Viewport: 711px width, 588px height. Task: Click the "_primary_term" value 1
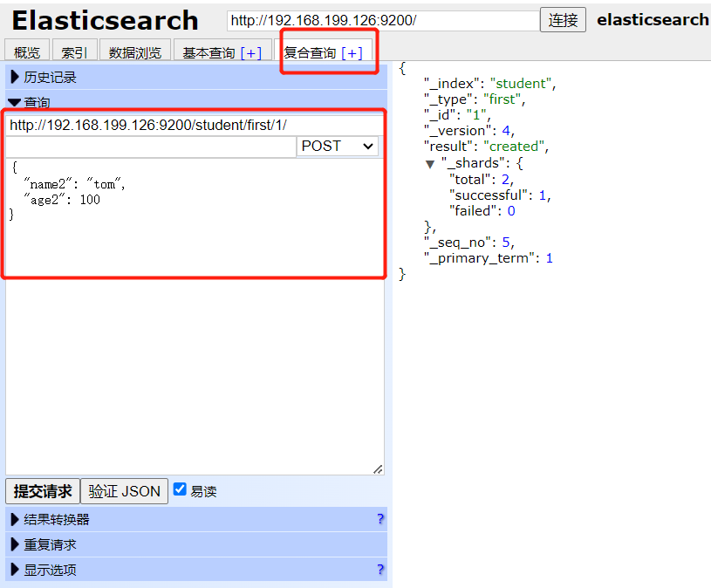(549, 258)
